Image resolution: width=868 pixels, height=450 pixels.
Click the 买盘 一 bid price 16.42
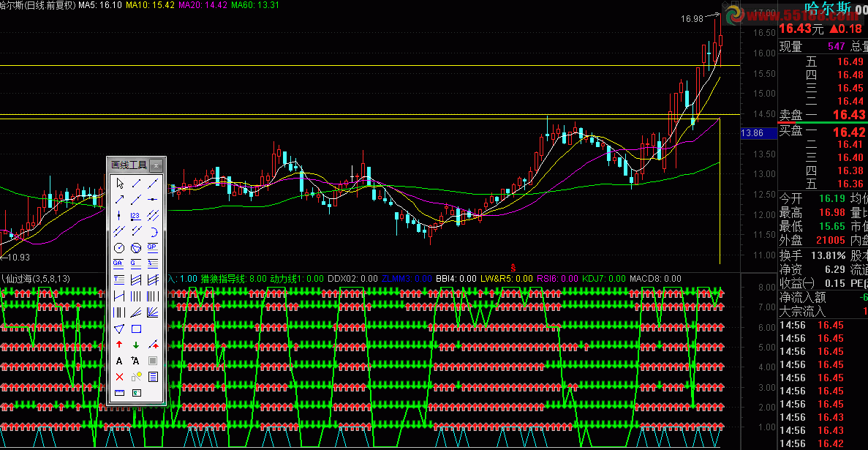pyautogui.click(x=849, y=132)
